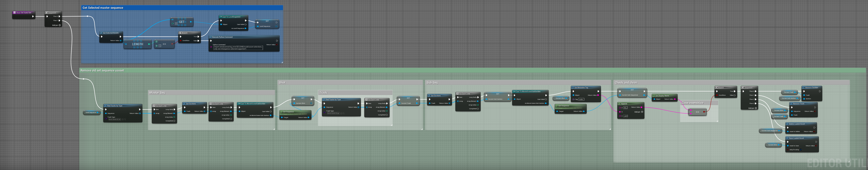Open Track Type dropdown on first Find Tracks by Type
This screenshot has height=170, width=868.
tap(114, 119)
